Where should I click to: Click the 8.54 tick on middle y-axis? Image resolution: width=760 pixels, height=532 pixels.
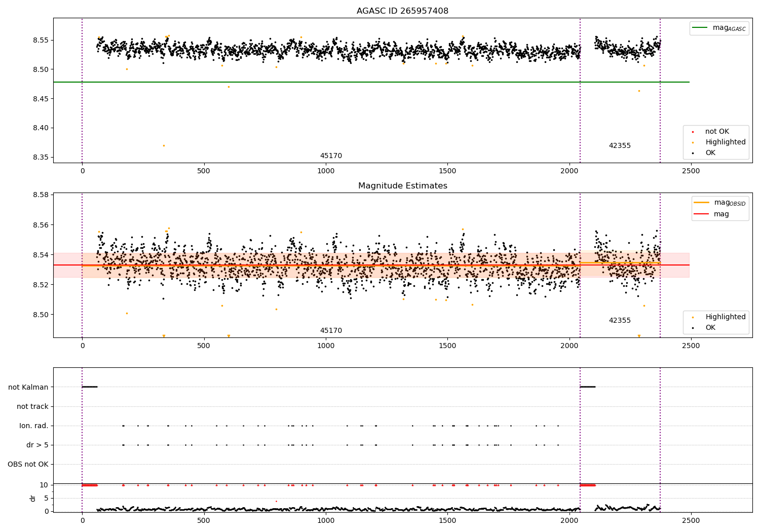tap(41, 255)
